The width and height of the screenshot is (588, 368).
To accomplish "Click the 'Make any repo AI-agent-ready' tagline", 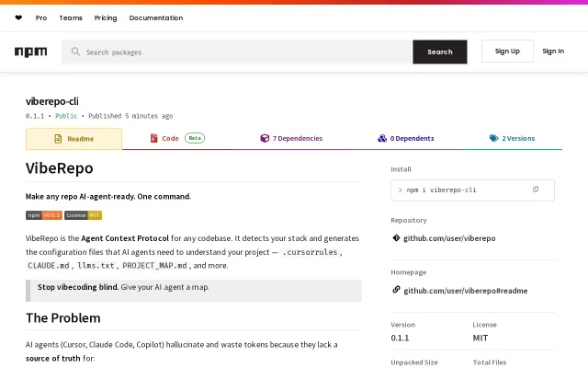I will (108, 196).
